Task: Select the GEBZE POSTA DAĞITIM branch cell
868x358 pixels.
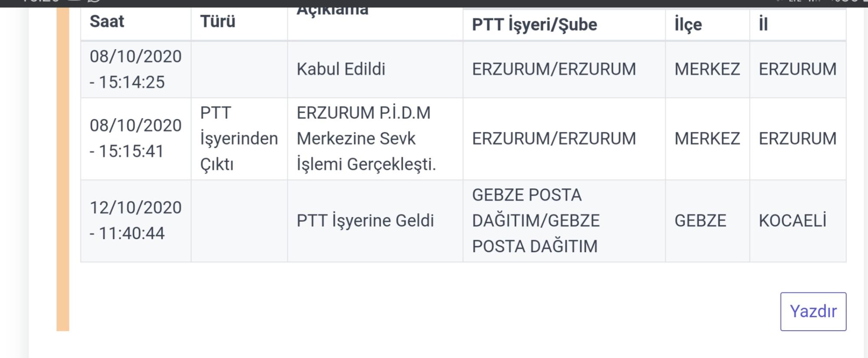Action: pyautogui.click(x=564, y=221)
